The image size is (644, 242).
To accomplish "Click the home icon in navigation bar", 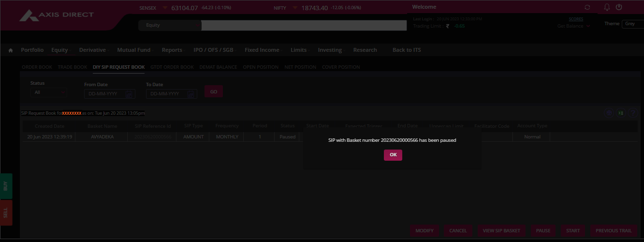I will click(11, 50).
